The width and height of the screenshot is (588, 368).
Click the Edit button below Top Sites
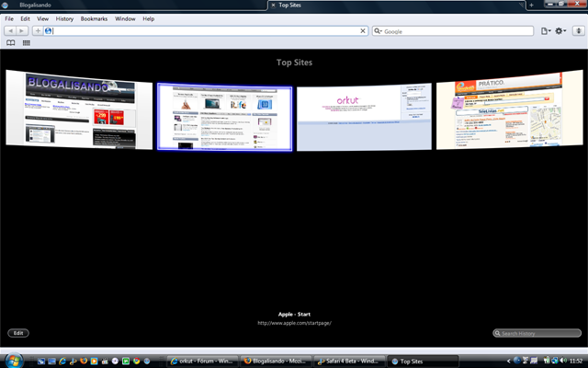(18, 333)
